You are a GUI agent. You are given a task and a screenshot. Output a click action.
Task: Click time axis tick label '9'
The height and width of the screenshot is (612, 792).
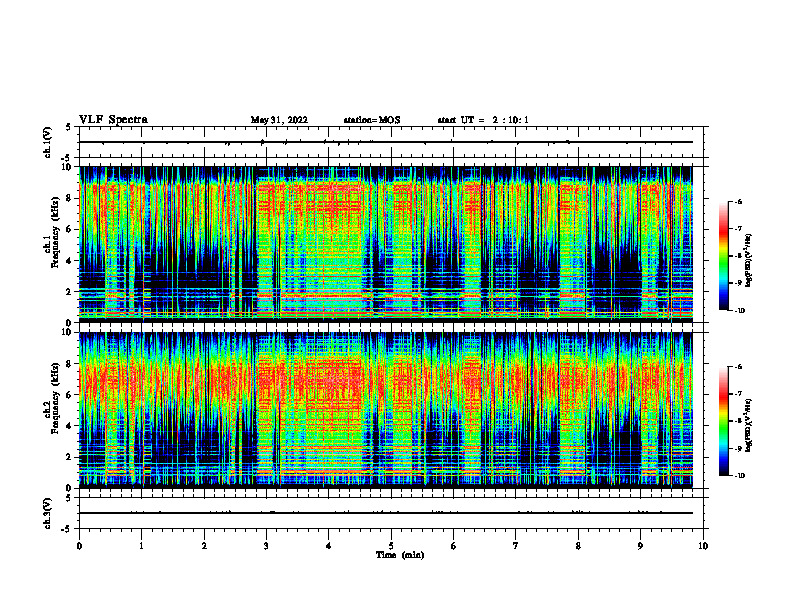pos(640,546)
